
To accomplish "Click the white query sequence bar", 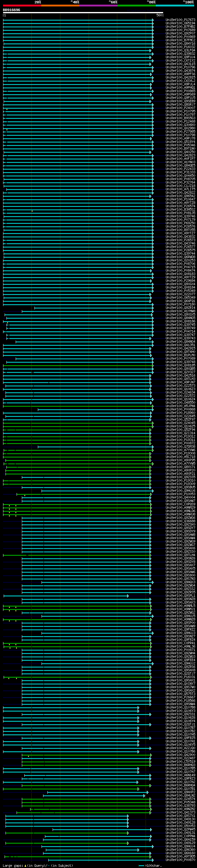I will (83, 13).
